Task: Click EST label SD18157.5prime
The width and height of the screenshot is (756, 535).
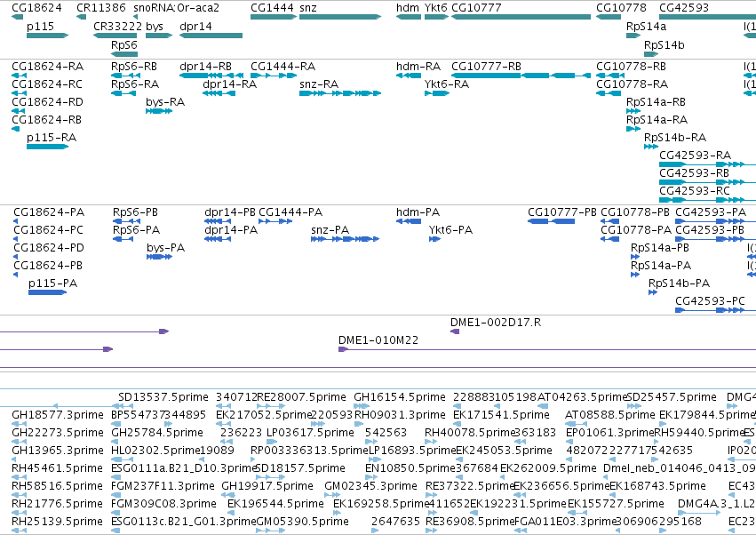Action: [299, 468]
